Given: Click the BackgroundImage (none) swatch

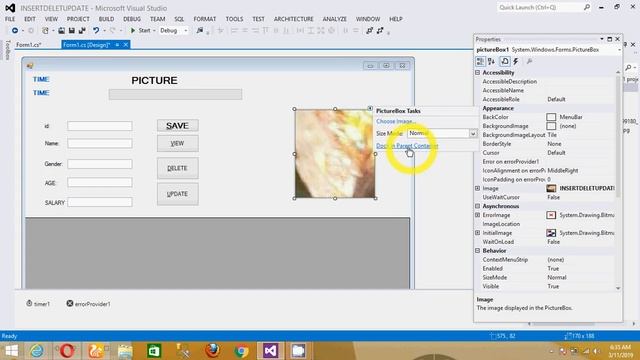Looking at the screenshot, I should pyautogui.click(x=551, y=126).
